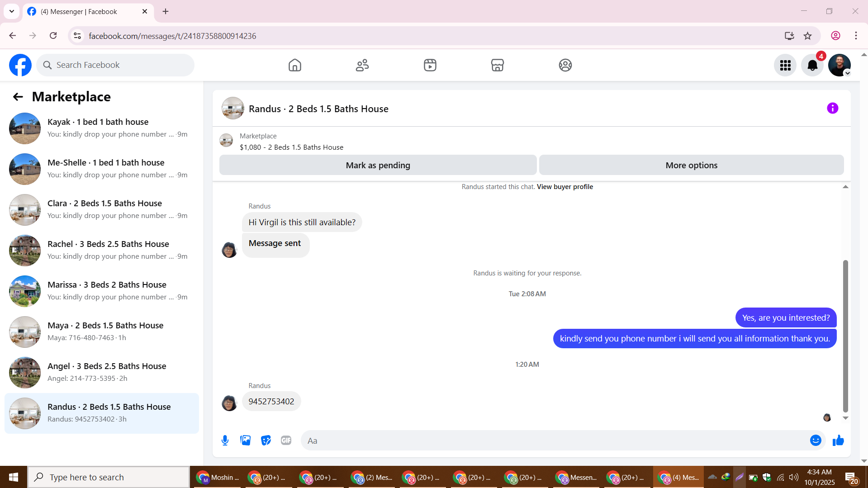Reload the page
Viewport: 868px width, 488px height.
point(53,36)
